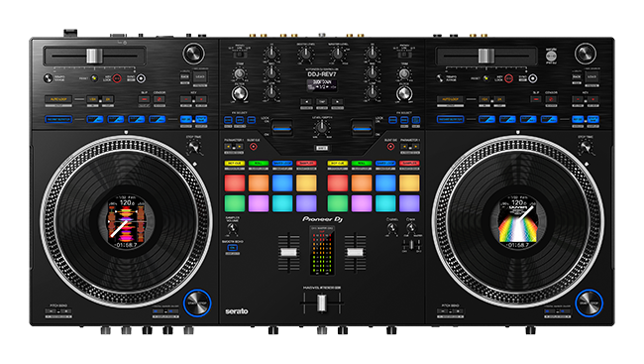Click the left channel fader cap

pos(288,253)
